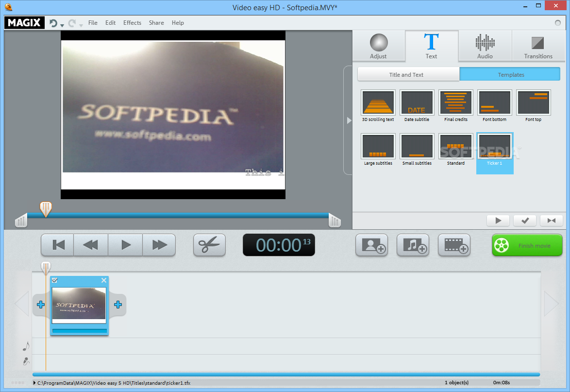Open the redo history dropdown arrow
570x392 pixels.
81,25
